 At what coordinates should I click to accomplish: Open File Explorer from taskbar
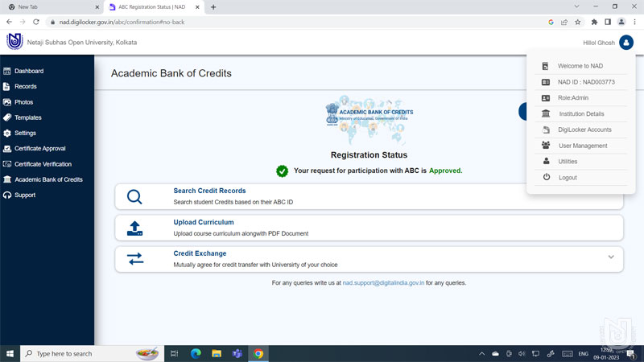pyautogui.click(x=217, y=354)
